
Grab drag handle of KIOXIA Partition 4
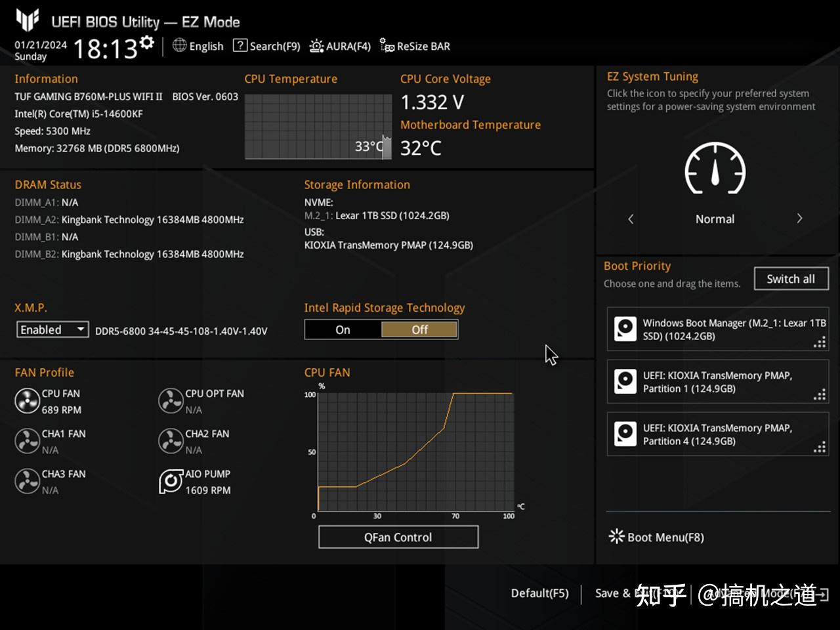(820, 447)
